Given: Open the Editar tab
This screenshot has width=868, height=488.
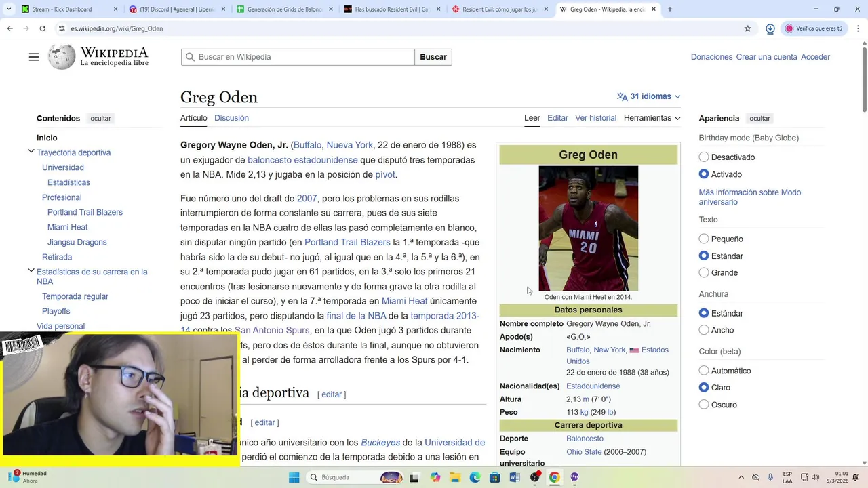Looking at the screenshot, I should point(557,118).
